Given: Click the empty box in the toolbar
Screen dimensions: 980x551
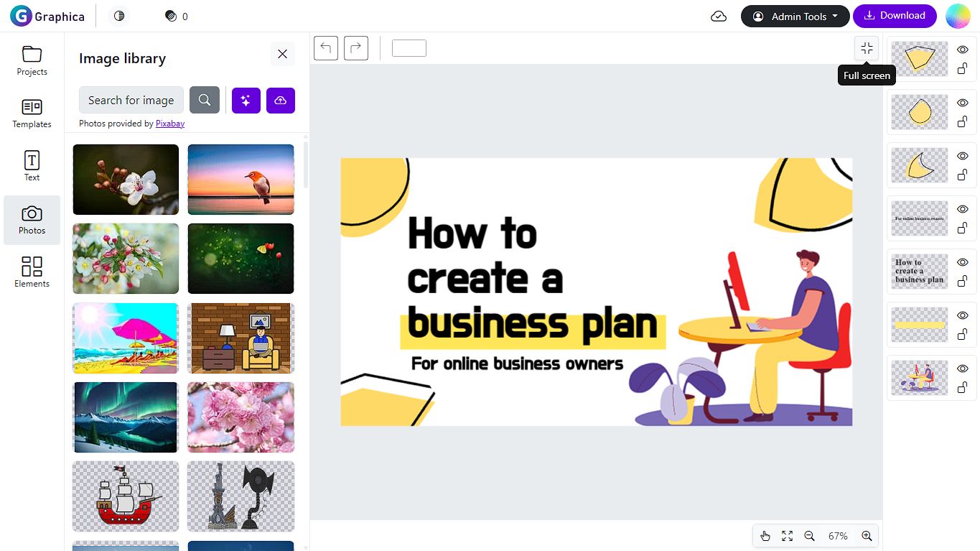Looking at the screenshot, I should pos(409,48).
